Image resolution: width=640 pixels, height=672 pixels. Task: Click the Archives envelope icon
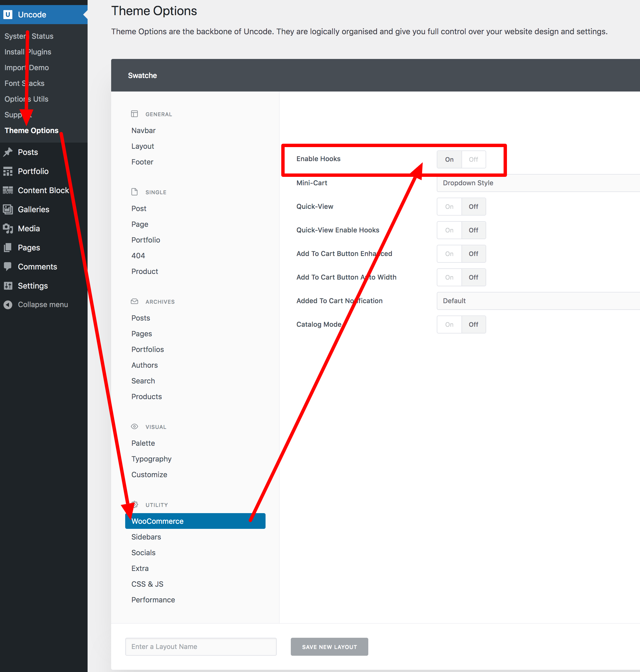134,301
